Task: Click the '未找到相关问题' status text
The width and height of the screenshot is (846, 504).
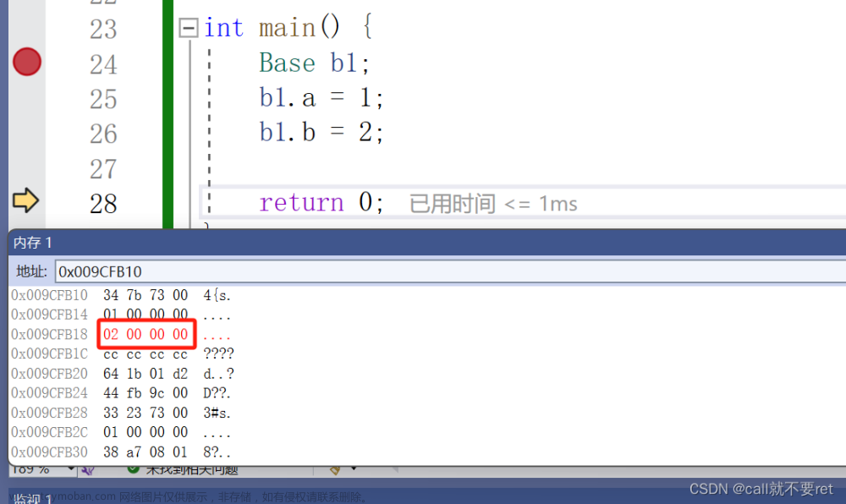Action: pos(192,469)
